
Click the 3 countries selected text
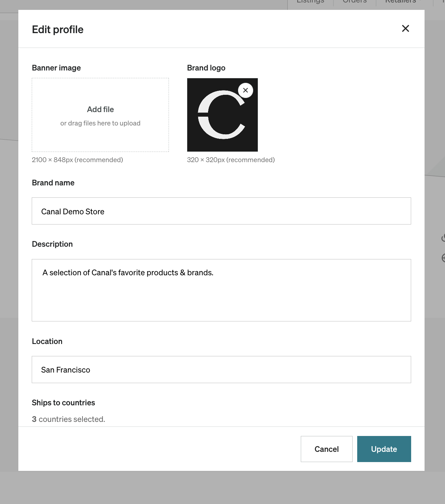[x=68, y=419]
